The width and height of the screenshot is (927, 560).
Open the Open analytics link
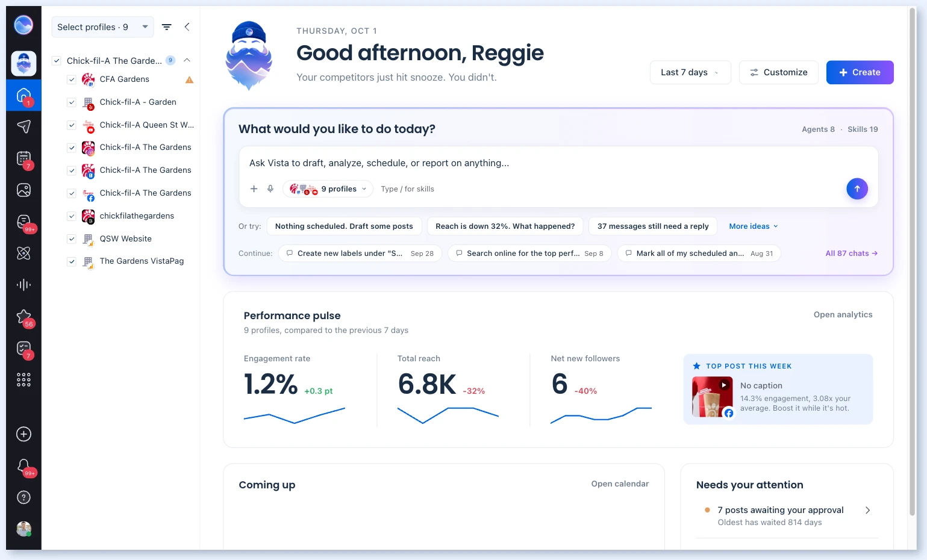tap(843, 315)
